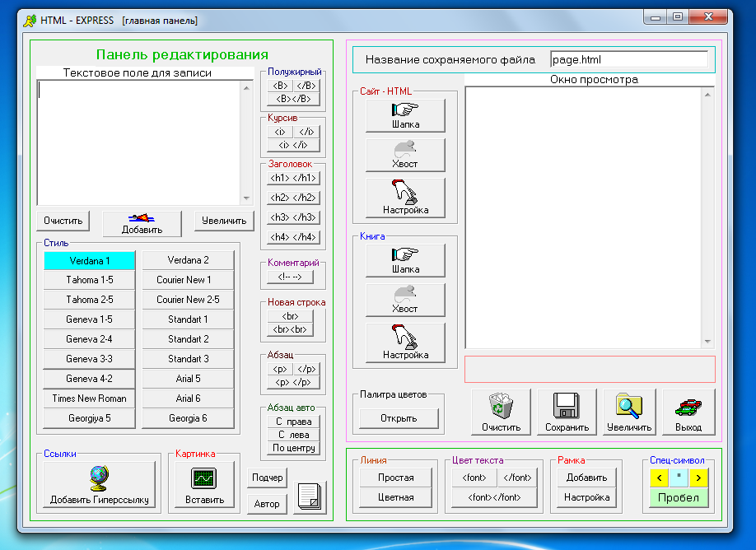Choose the Georgia 6 font style
Screen dimensions: 756x550
click(188, 418)
